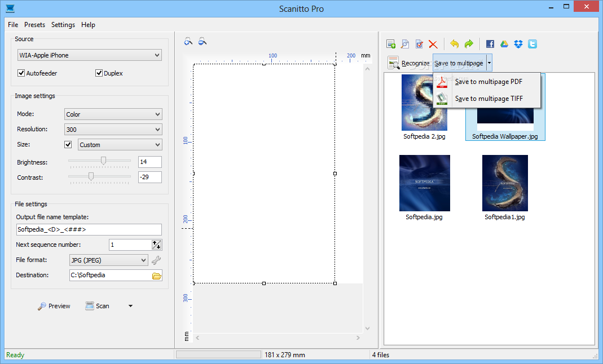The height and width of the screenshot is (364, 603).
Task: Upload to Dropbox
Action: (x=518, y=44)
